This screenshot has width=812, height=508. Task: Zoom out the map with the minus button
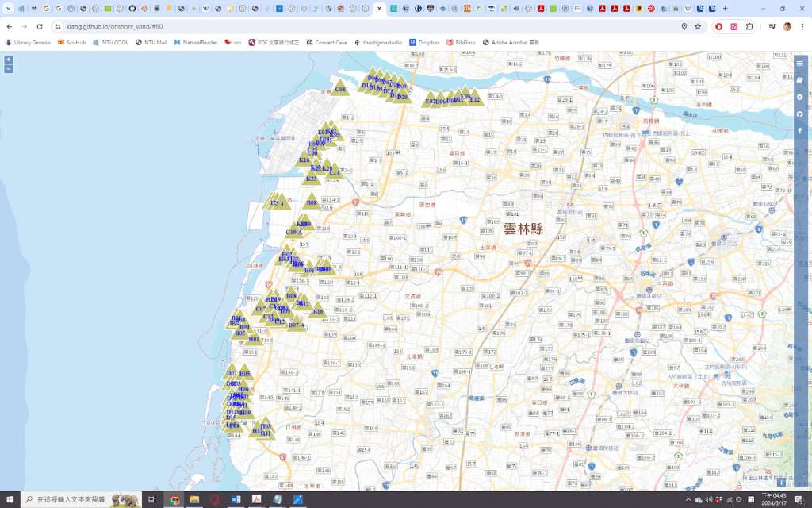point(9,69)
